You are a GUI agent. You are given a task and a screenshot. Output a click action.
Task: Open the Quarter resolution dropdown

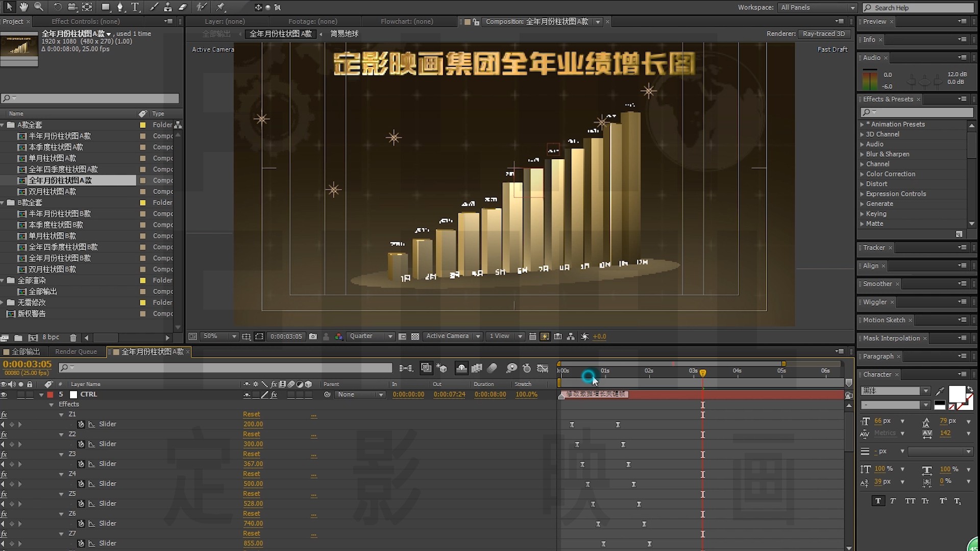pyautogui.click(x=371, y=336)
